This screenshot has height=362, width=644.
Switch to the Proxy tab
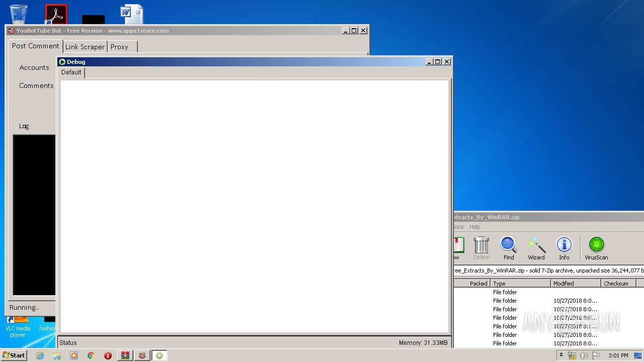pyautogui.click(x=122, y=47)
